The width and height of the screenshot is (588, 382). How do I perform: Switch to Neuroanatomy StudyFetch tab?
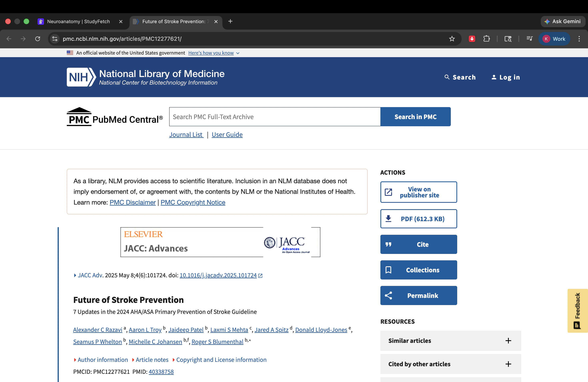(79, 21)
